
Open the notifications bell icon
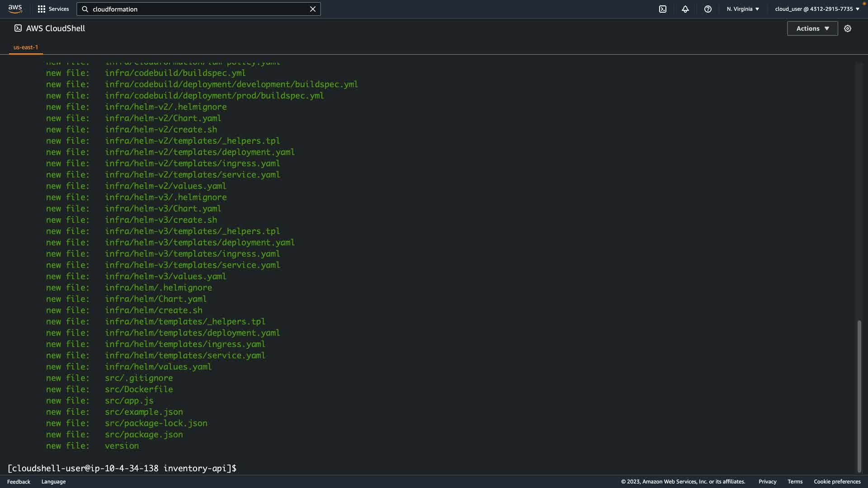tap(685, 9)
